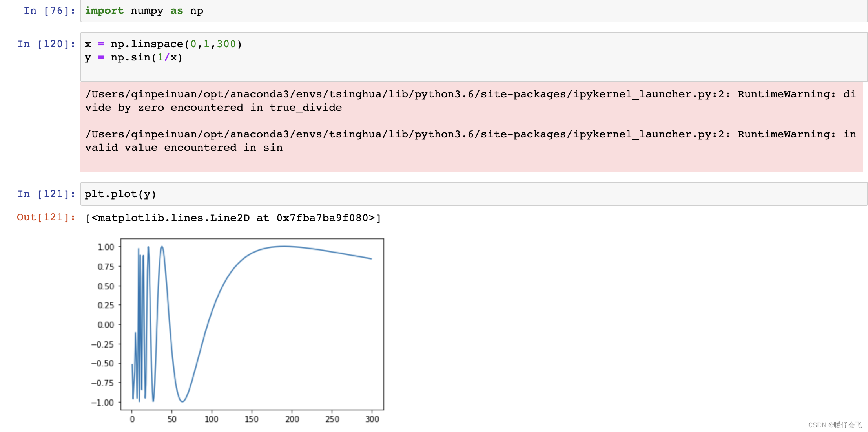Click the x-axis tick label 50
The height and width of the screenshot is (432, 868).
[172, 419]
